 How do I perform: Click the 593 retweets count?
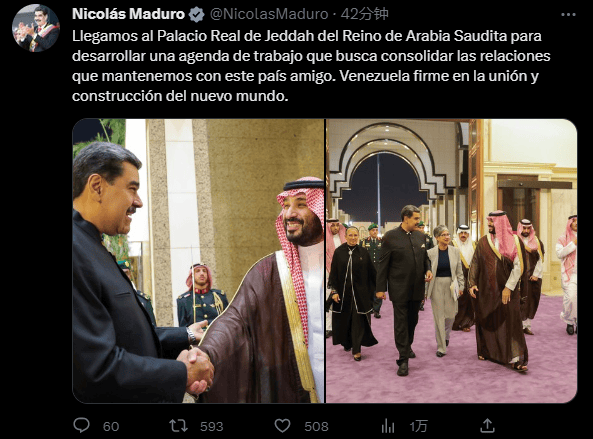212,427
